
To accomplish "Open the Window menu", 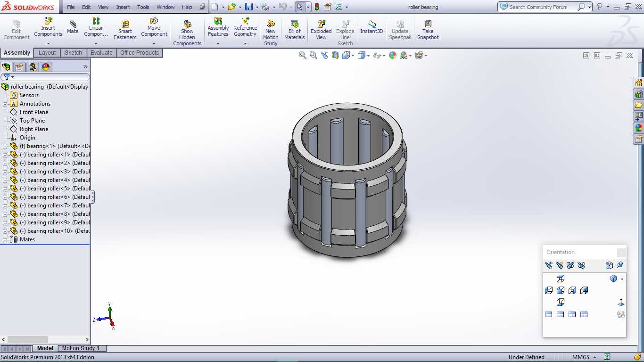I will [x=165, y=7].
